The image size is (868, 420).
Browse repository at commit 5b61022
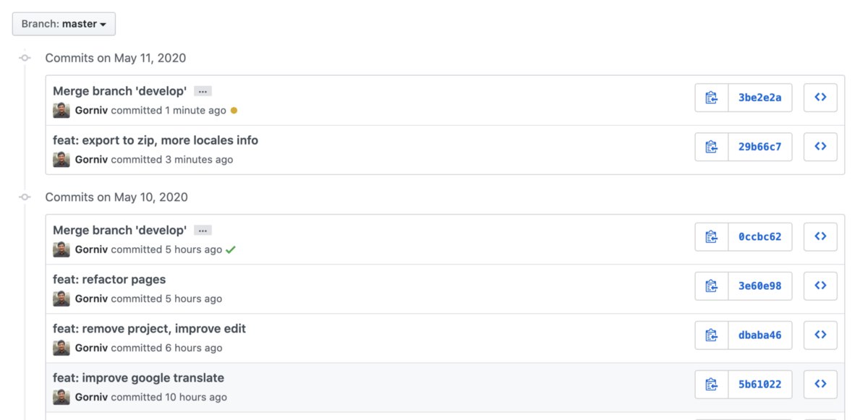click(820, 384)
